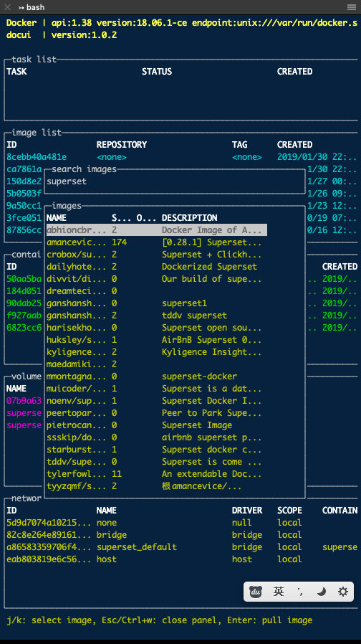Click image ID 8cebb40a481e
Image resolution: width=361 pixels, height=644 pixels.
pos(37,157)
